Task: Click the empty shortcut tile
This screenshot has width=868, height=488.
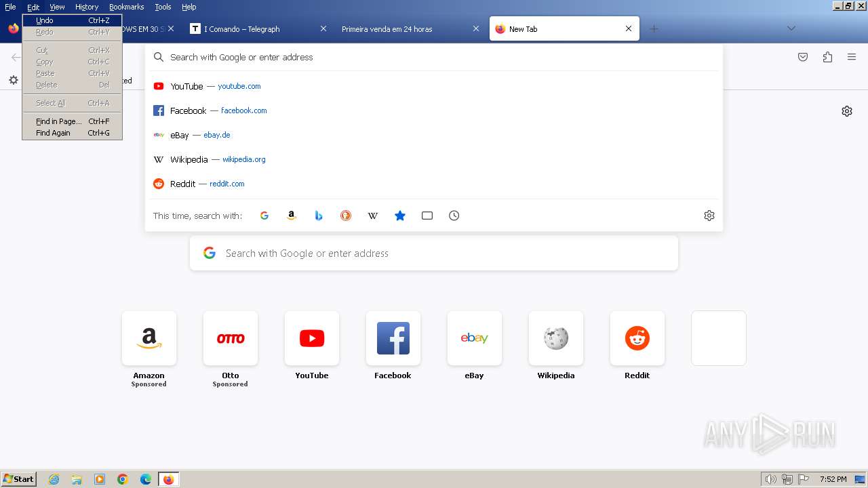Action: tap(719, 338)
